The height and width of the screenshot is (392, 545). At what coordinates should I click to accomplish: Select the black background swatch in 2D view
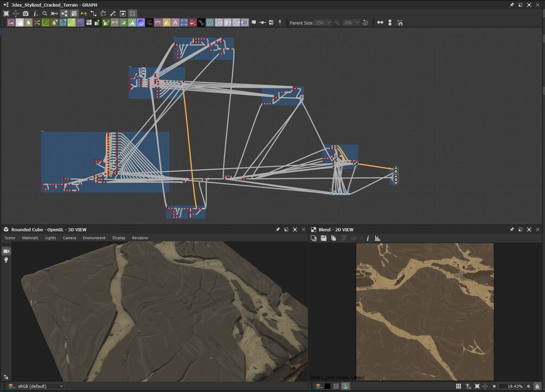click(327, 386)
